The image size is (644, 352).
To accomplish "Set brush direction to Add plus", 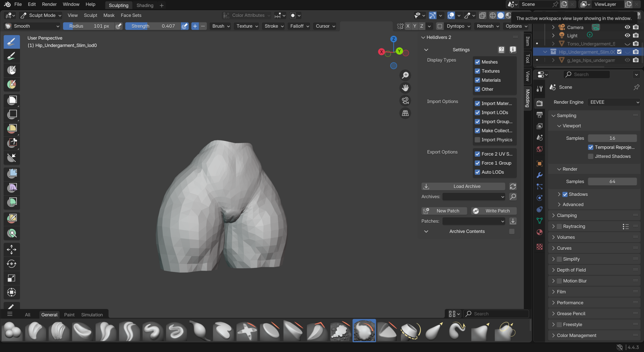I will coord(195,26).
